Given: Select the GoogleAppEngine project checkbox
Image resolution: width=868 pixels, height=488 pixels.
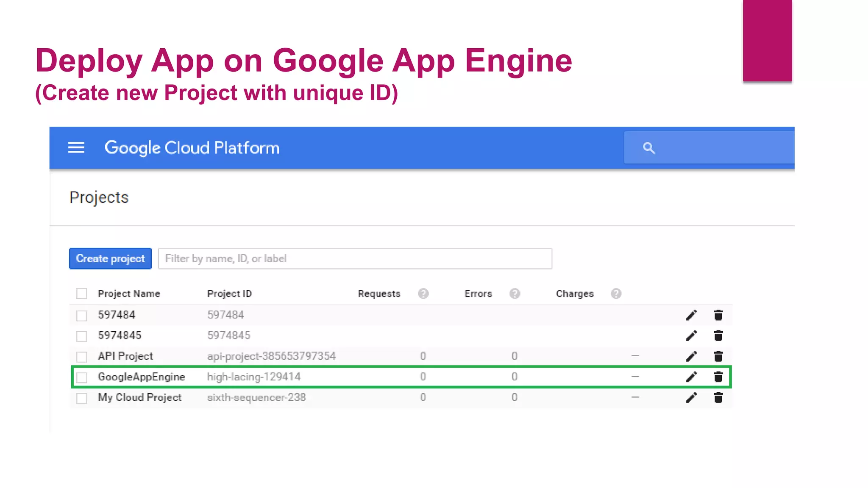Looking at the screenshot, I should [82, 377].
